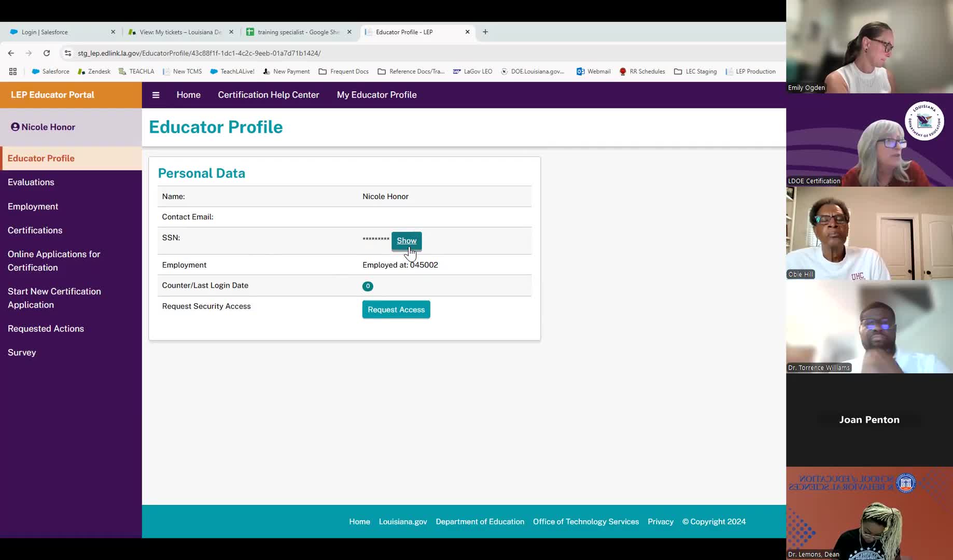
Task: Open My Educator Profile menu item
Action: tap(377, 95)
